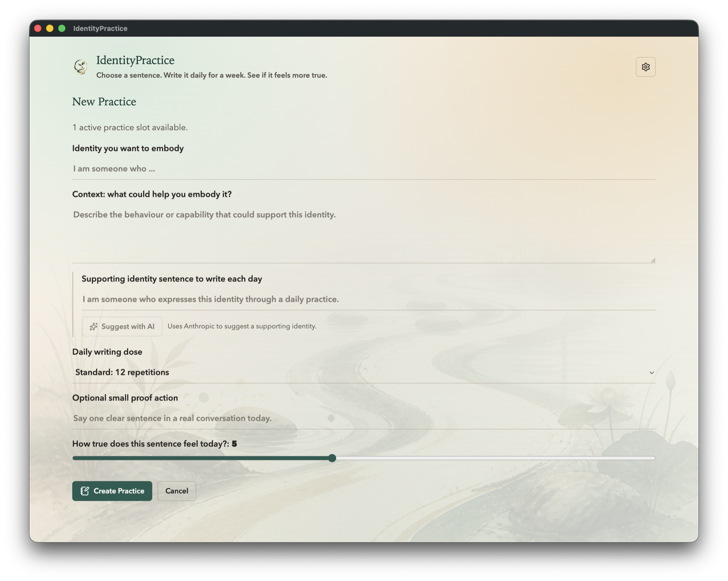
Task: Click the Suggest with AI button label
Action: tap(128, 326)
